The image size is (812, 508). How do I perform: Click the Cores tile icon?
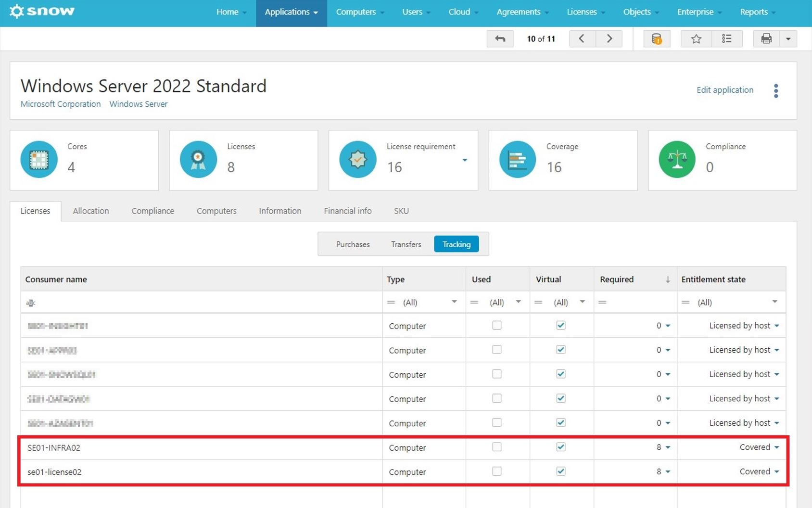tap(39, 159)
